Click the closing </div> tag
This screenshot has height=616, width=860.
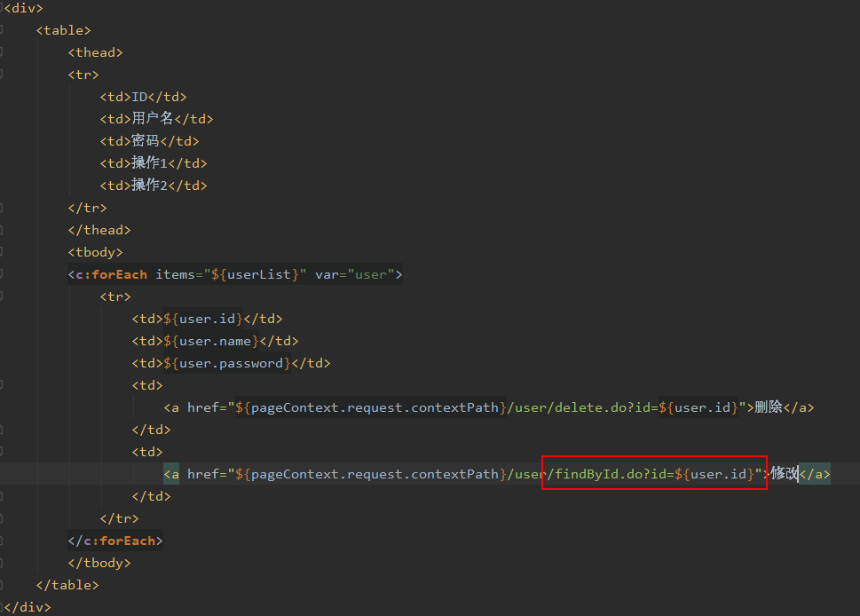click(x=28, y=607)
